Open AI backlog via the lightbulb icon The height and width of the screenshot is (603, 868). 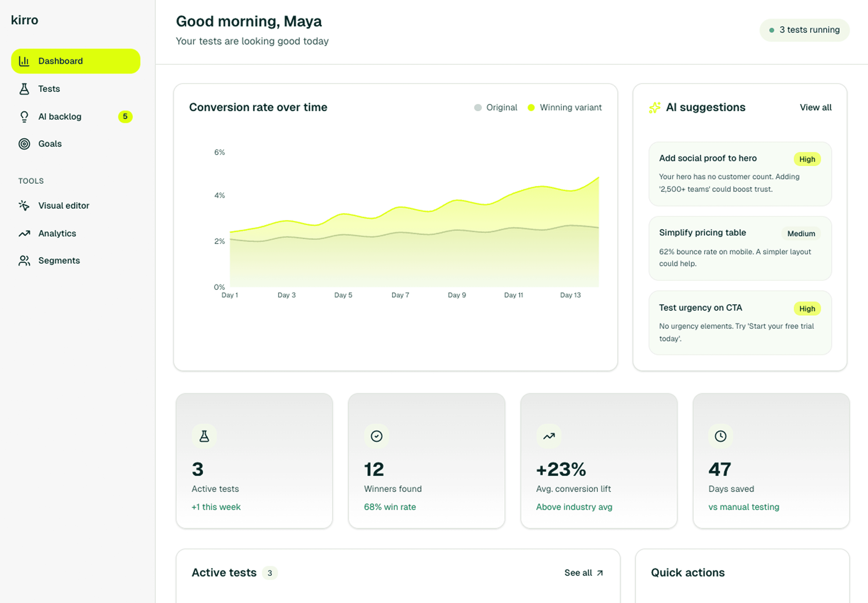24,116
